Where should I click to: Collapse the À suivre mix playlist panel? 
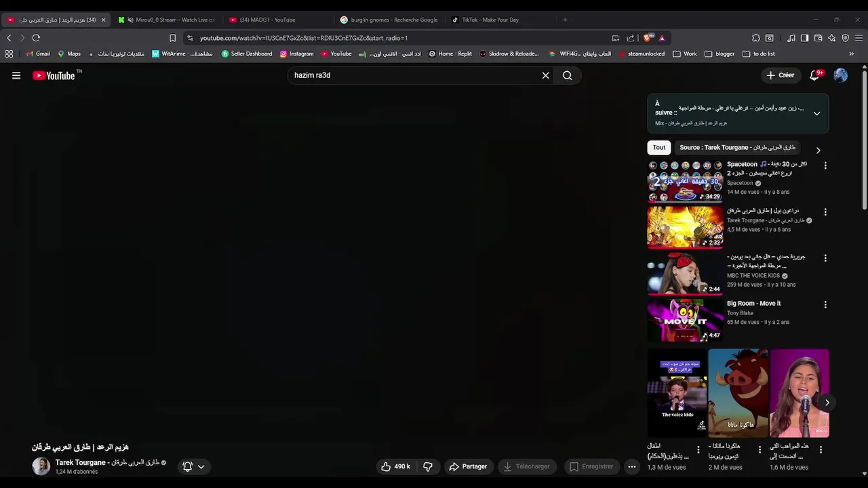point(816,114)
